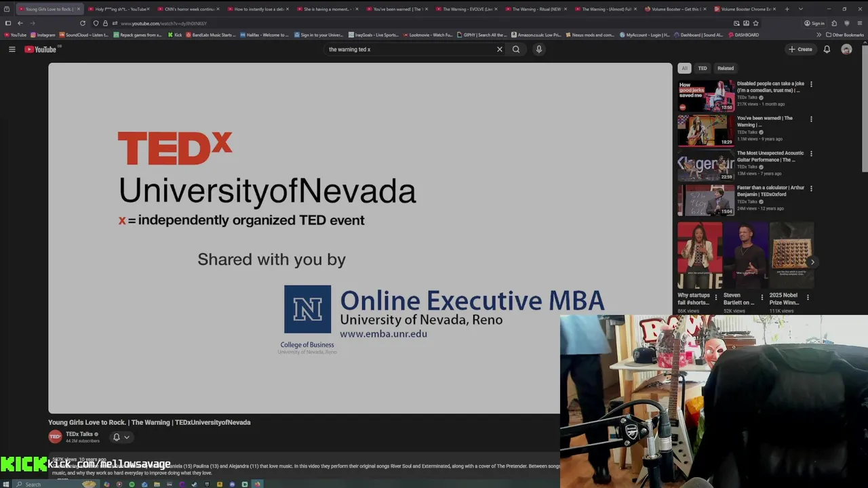Screen dimensions: 868x488
Task: Open options for 'Why startups fail' short
Action: point(716,297)
